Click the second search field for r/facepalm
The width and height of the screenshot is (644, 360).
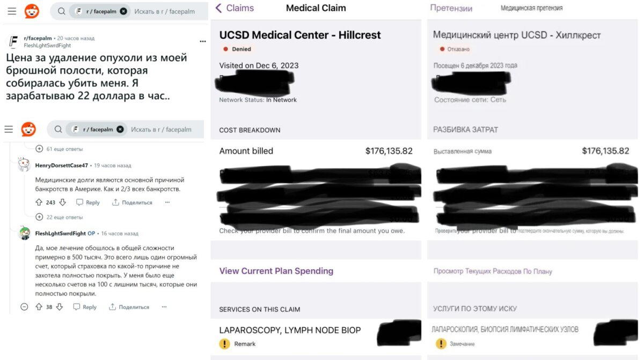click(x=126, y=129)
